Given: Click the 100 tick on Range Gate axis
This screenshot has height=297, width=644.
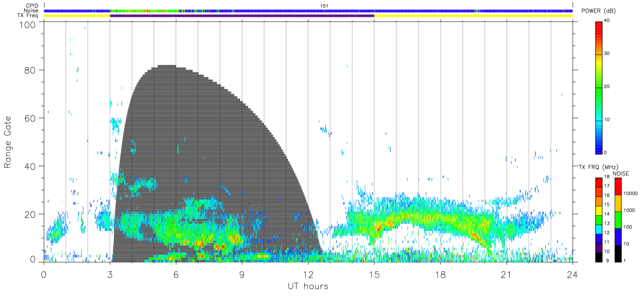Looking at the screenshot, I should [x=28, y=24].
